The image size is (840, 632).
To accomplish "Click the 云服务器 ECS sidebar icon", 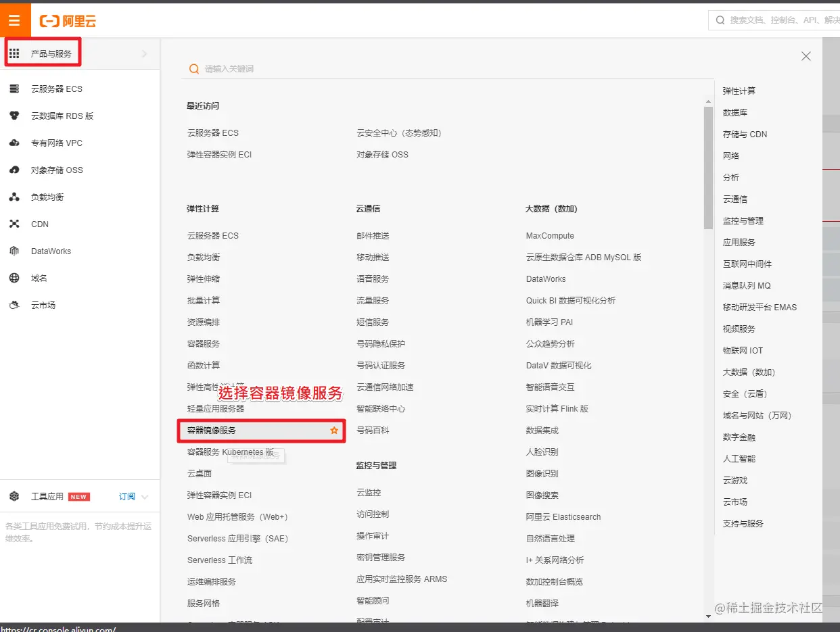I will tap(14, 89).
